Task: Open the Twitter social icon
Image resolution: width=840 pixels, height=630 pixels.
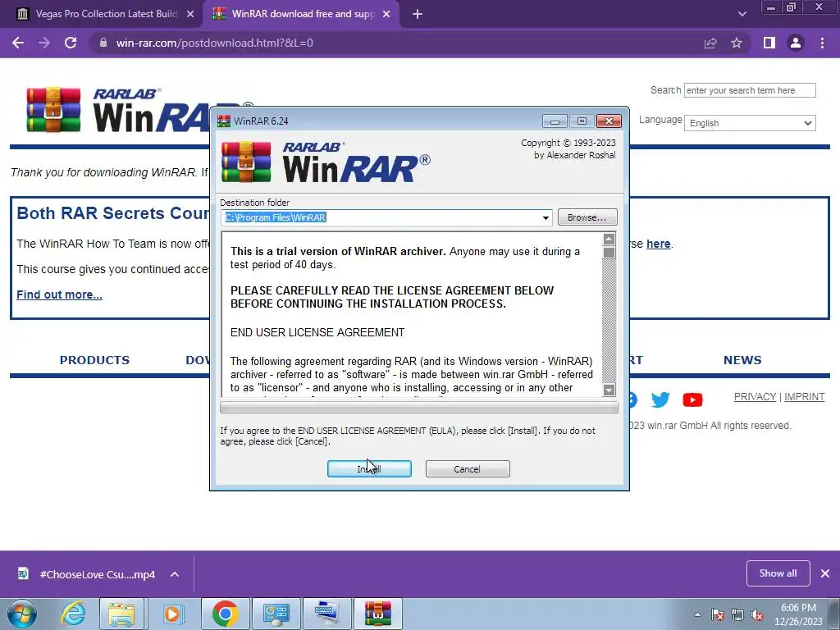Action: coord(660,399)
